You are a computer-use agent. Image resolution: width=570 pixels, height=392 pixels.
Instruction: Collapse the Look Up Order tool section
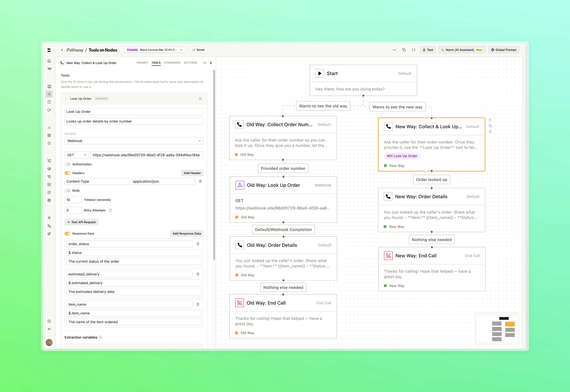pos(66,99)
